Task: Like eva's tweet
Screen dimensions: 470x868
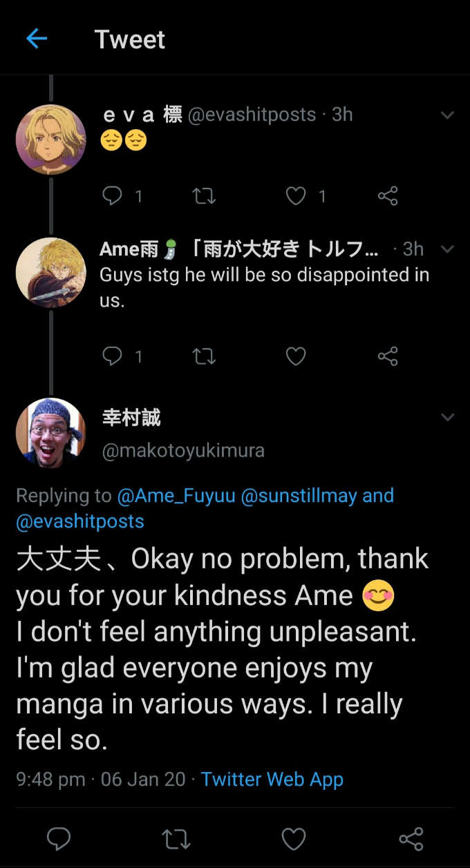Action: pyautogui.click(x=296, y=197)
